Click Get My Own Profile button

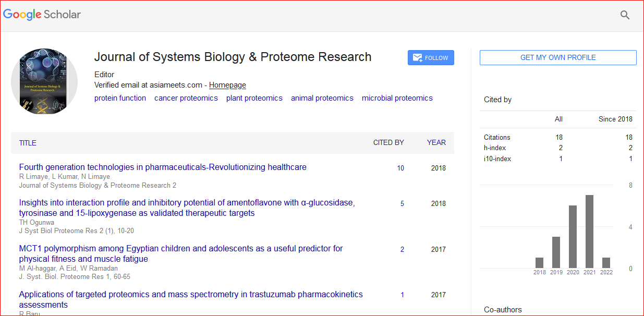coord(557,57)
